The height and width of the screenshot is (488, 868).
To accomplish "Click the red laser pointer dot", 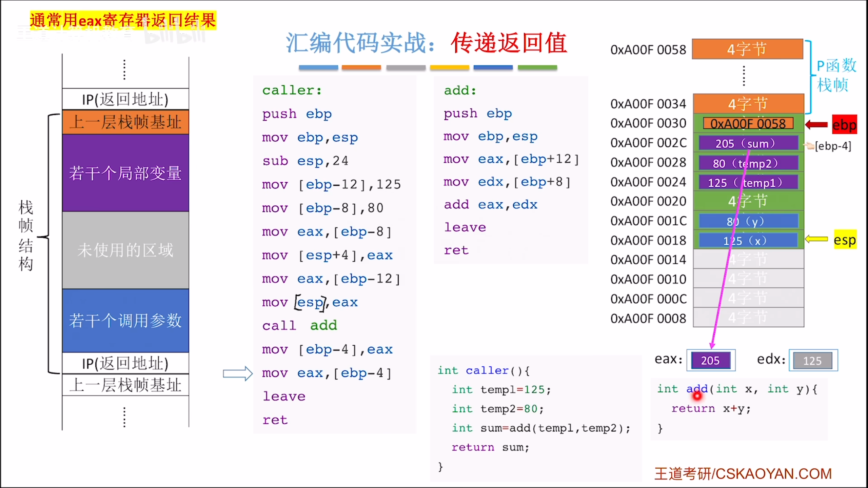I will pyautogui.click(x=697, y=395).
